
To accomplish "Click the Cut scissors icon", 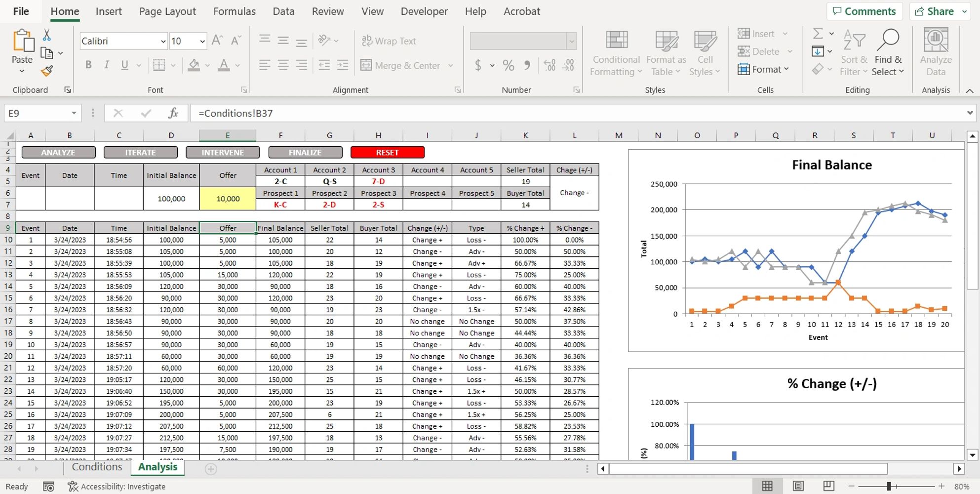I will click(46, 35).
